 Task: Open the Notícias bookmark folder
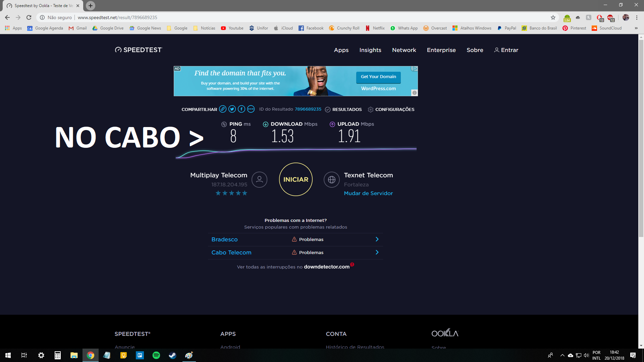coord(204,28)
